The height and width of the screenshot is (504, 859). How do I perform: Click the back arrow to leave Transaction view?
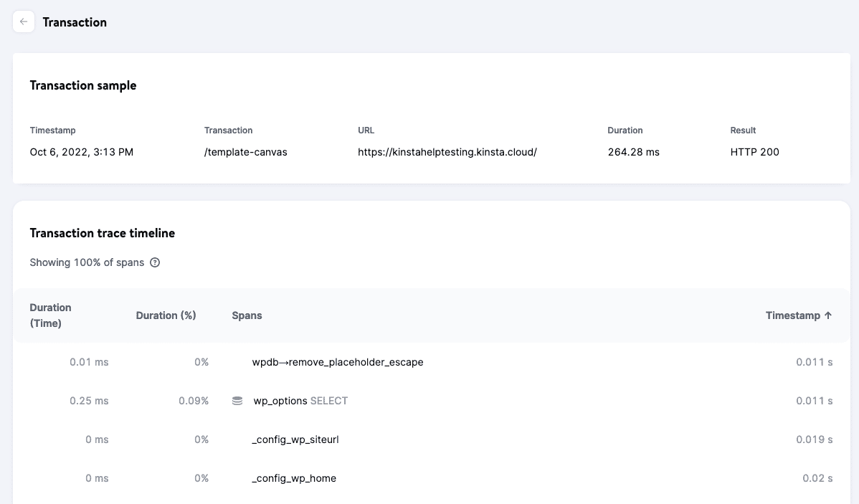[x=24, y=22]
